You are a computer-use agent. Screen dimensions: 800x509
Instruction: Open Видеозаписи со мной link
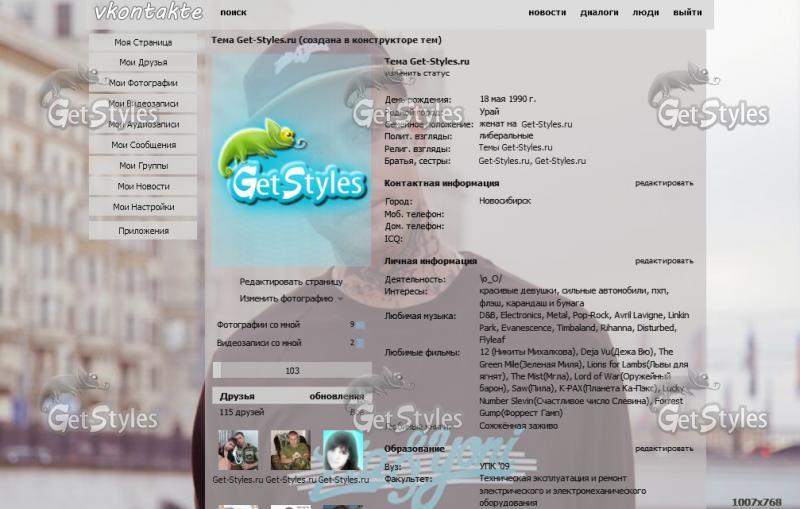(x=259, y=343)
